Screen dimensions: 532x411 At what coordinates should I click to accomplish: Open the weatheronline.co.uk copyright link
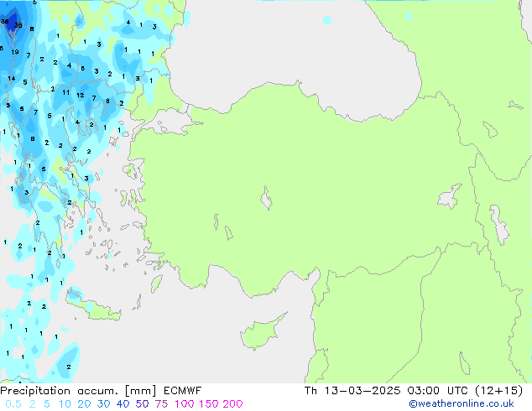click(462, 404)
